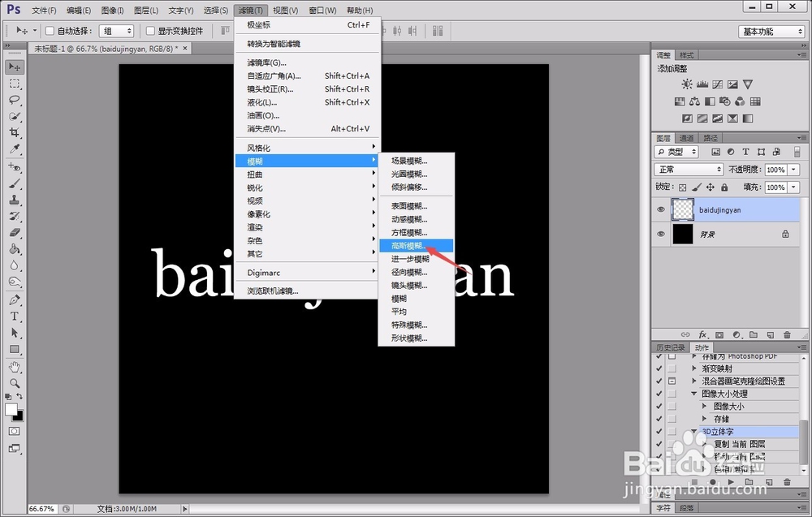Click the zoom percentage field 66.67%

(42, 509)
